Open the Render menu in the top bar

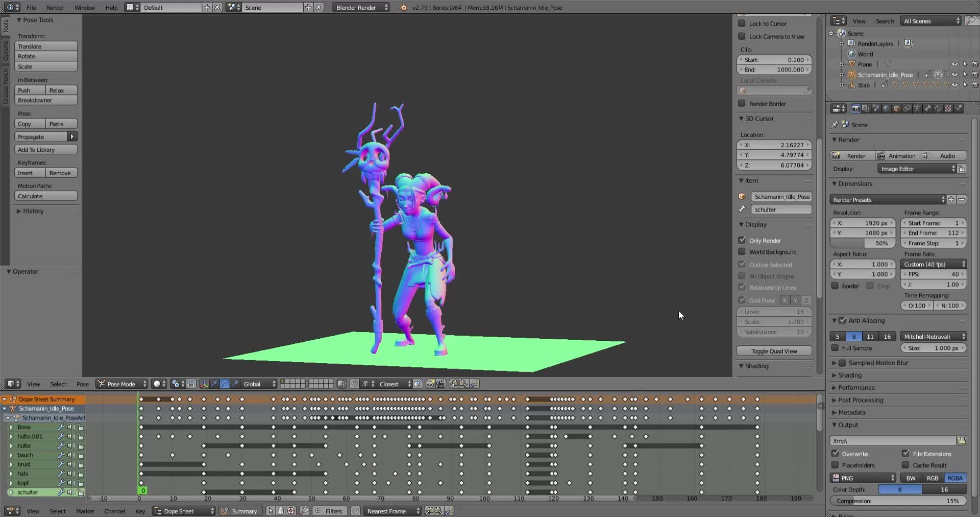(x=55, y=8)
